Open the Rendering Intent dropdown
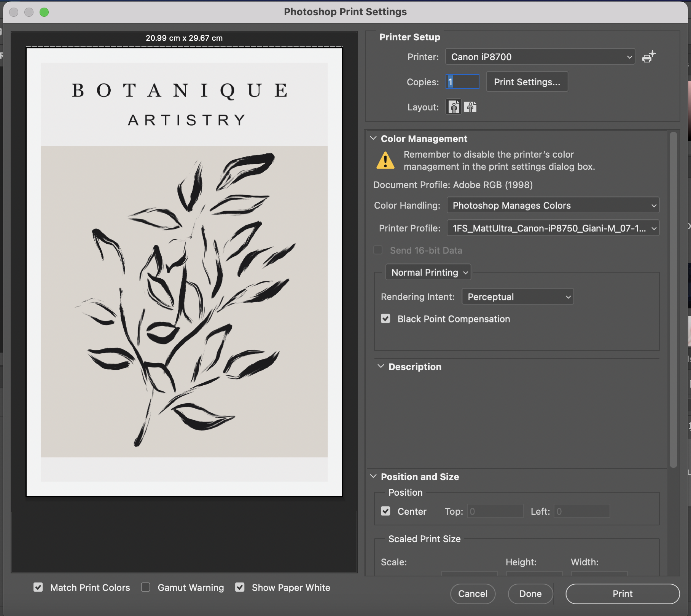691x616 pixels. click(517, 297)
